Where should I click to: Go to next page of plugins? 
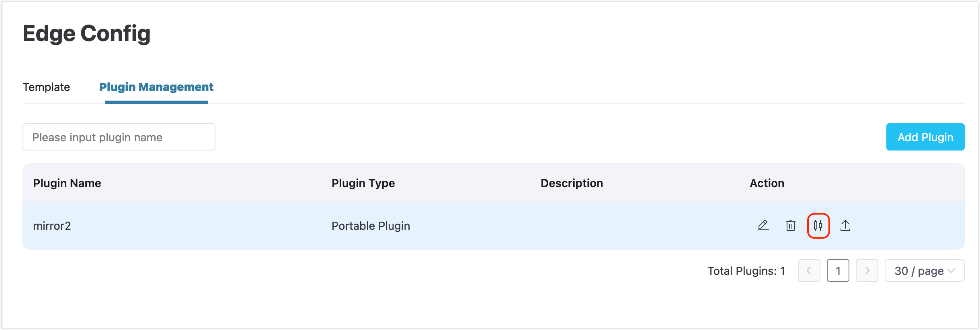(x=867, y=270)
